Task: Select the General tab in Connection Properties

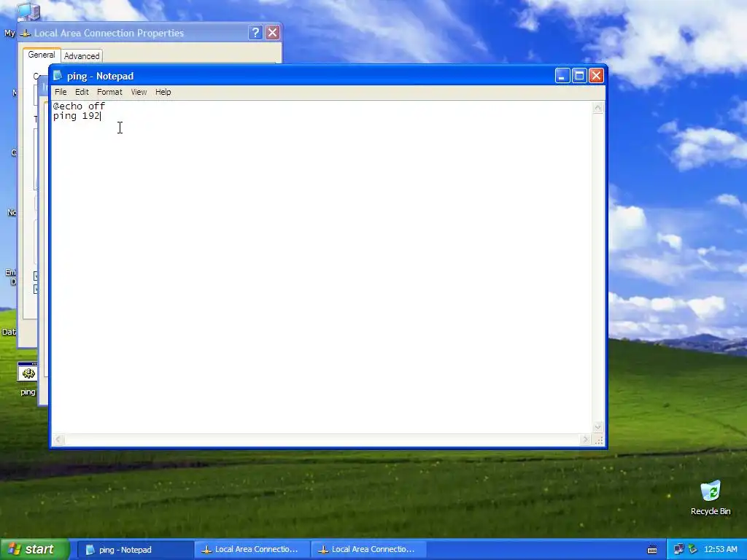Action: click(x=42, y=55)
